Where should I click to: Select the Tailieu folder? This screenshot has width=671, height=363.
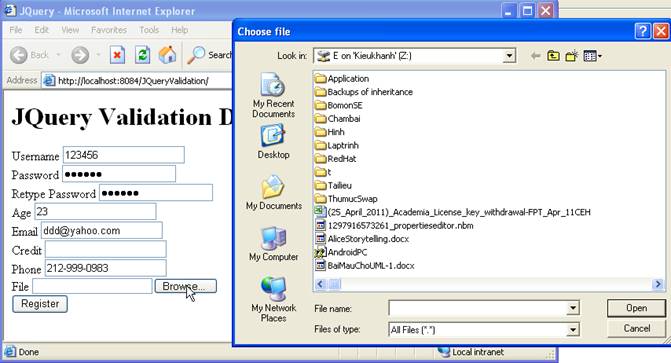click(x=333, y=185)
